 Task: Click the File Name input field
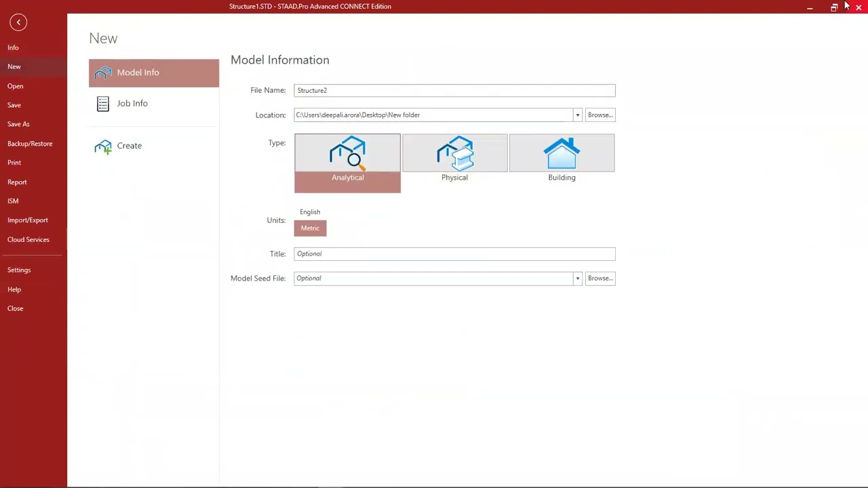[x=454, y=90]
